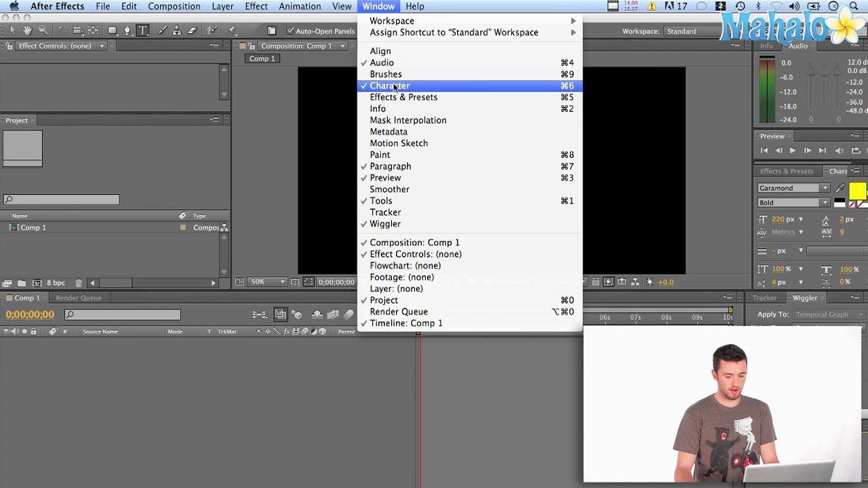Expand the Effect Controls panel dropdown
868x488 pixels.
pyautogui.click(x=102, y=46)
